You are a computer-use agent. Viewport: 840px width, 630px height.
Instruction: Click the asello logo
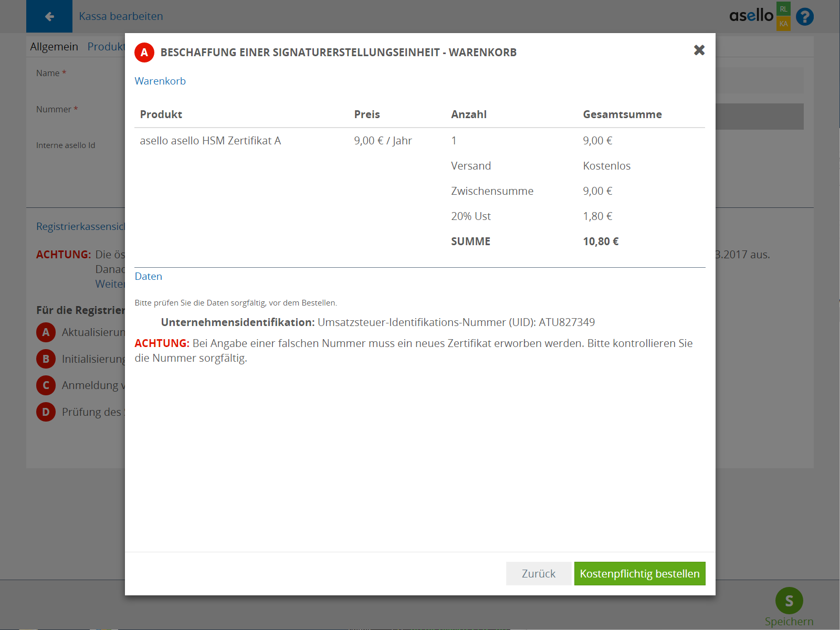751,16
